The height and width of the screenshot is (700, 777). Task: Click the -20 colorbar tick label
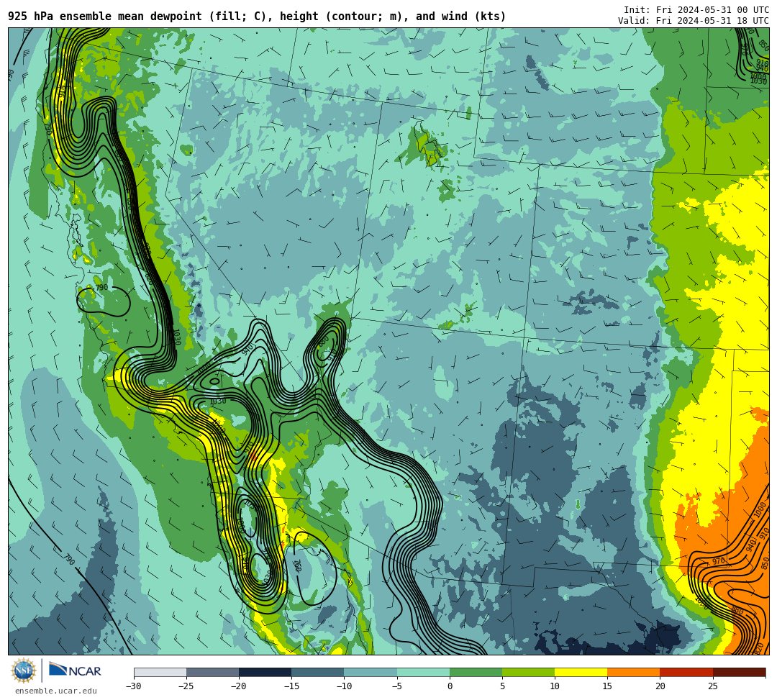coord(239,686)
